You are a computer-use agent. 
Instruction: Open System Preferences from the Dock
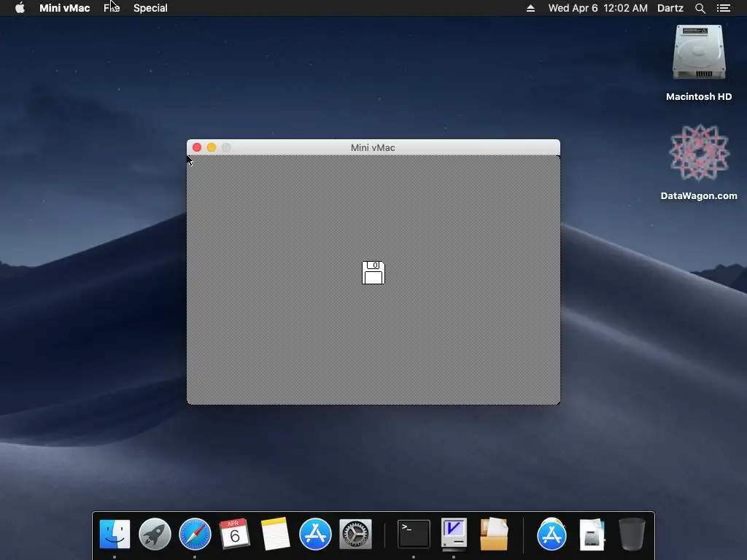click(355, 534)
